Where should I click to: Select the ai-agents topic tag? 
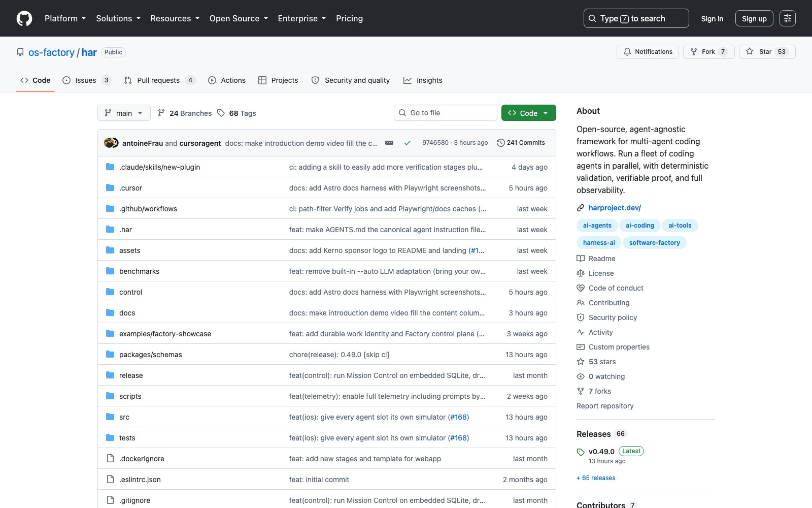pos(597,226)
